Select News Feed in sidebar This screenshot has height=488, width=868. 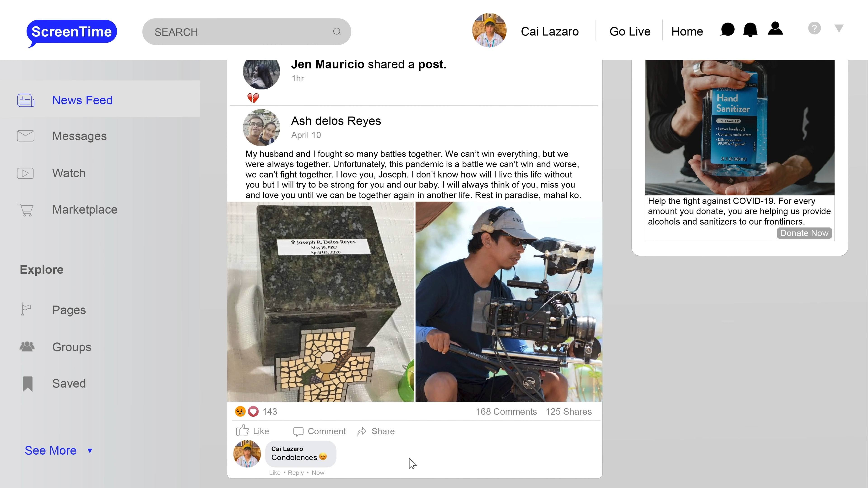82,100
